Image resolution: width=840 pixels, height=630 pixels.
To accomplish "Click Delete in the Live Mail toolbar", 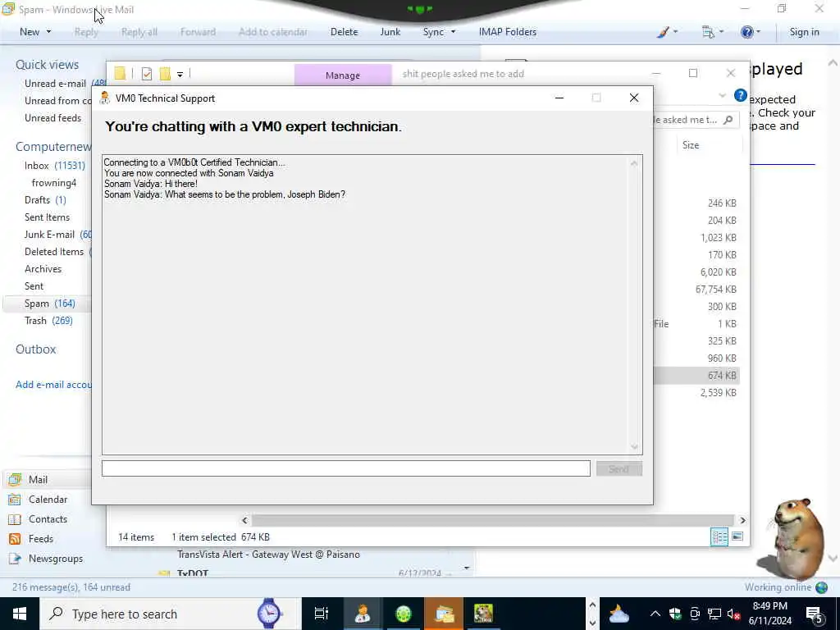I will [x=344, y=32].
